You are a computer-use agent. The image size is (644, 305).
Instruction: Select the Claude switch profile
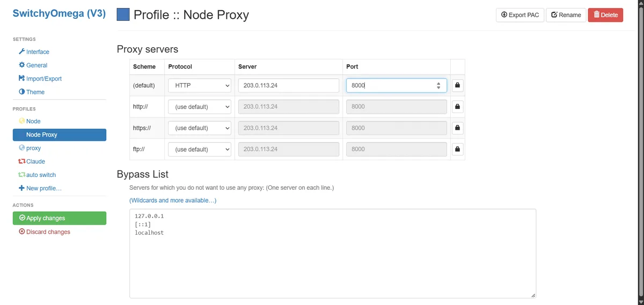32,161
